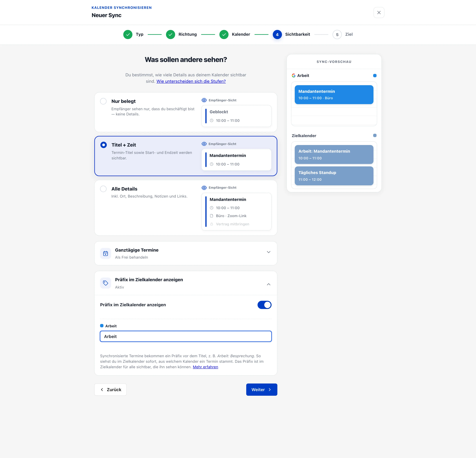Click 'Aktiv' status under Präfix header
Image resolution: width=476 pixels, height=458 pixels.
(x=119, y=287)
